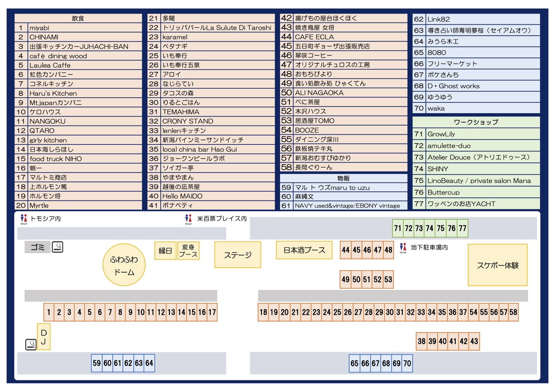This screenshot has height=392, width=555.
Task: Select the 変身ブース box on the map
Action: click(x=188, y=251)
